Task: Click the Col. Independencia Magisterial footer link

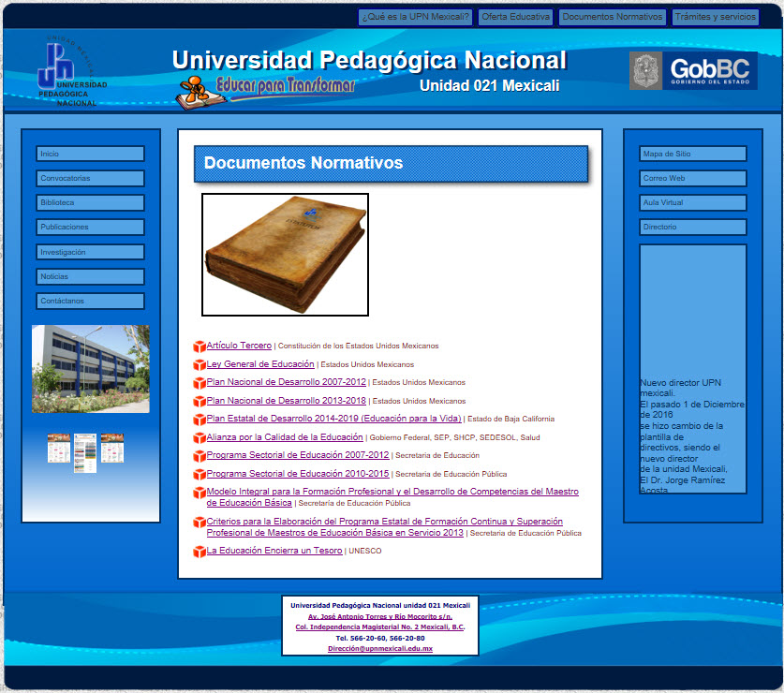Action: pos(380,627)
